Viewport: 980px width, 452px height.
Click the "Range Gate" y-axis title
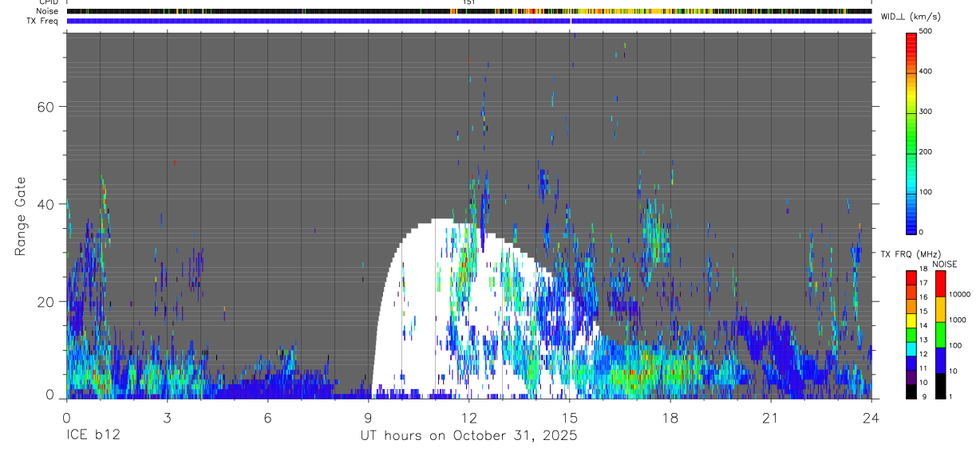22,216
